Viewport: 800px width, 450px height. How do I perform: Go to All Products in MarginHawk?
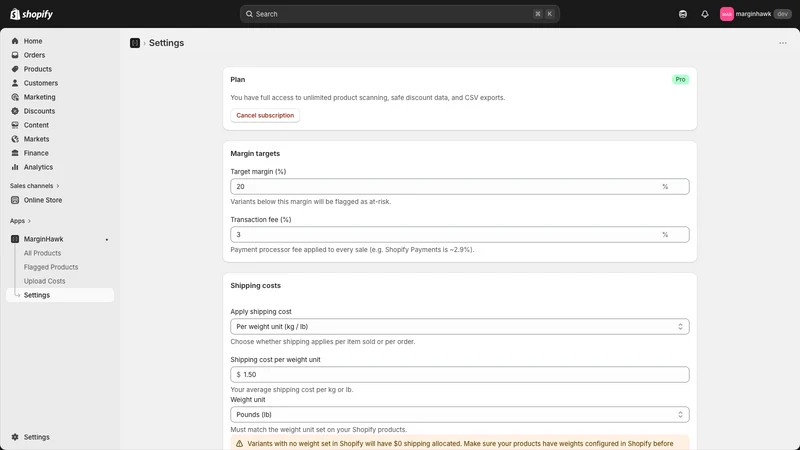[x=42, y=253]
